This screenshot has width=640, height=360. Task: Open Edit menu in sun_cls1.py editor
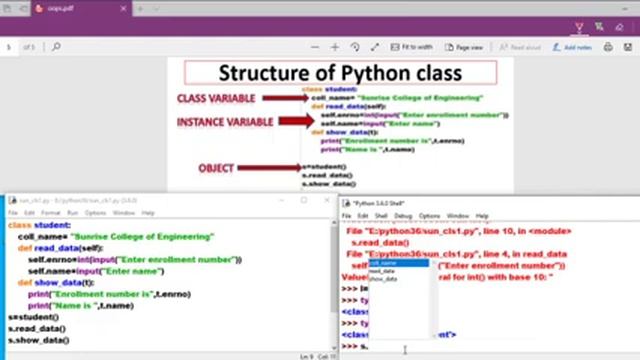tap(29, 213)
